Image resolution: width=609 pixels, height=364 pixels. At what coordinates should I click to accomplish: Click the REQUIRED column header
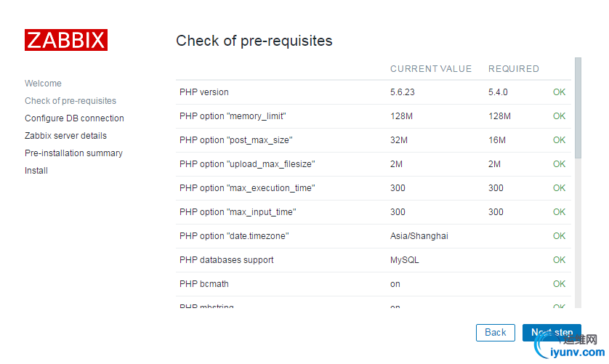pyautogui.click(x=514, y=69)
